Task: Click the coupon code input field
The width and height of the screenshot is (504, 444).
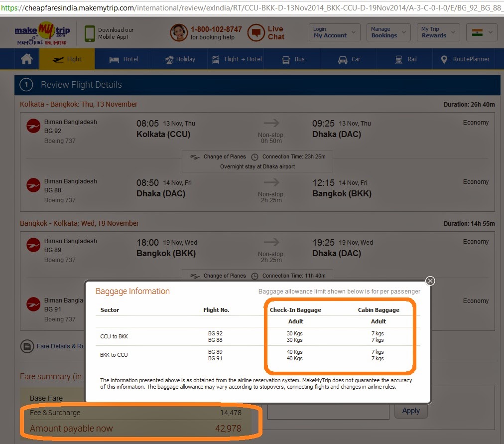Action: 328,412
